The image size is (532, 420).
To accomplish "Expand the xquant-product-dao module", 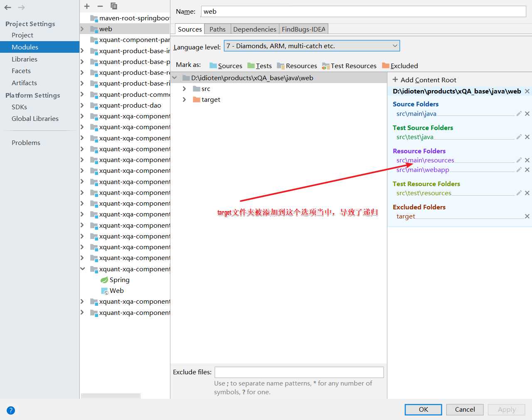I will coord(82,105).
